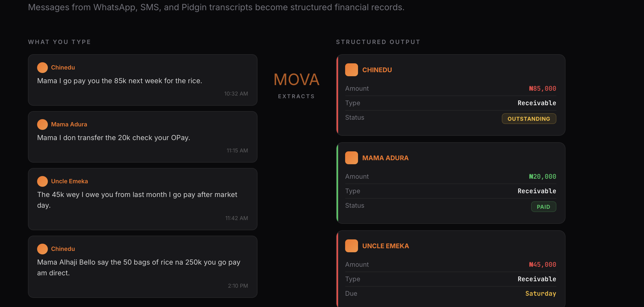Viewport: 644px width, 307px height.
Task: Select the ₦20,000 amount value
Action: (x=542, y=177)
